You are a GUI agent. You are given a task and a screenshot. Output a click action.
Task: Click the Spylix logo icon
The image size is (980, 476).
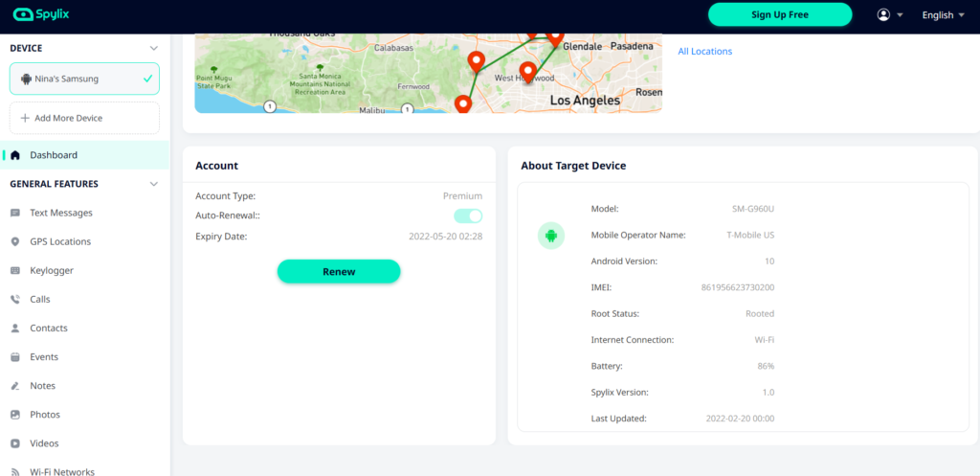(x=24, y=13)
